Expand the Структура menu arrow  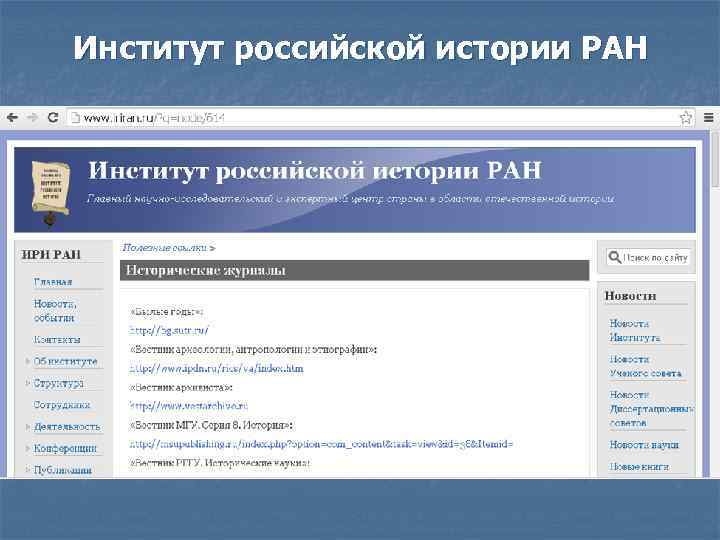pos(28,382)
